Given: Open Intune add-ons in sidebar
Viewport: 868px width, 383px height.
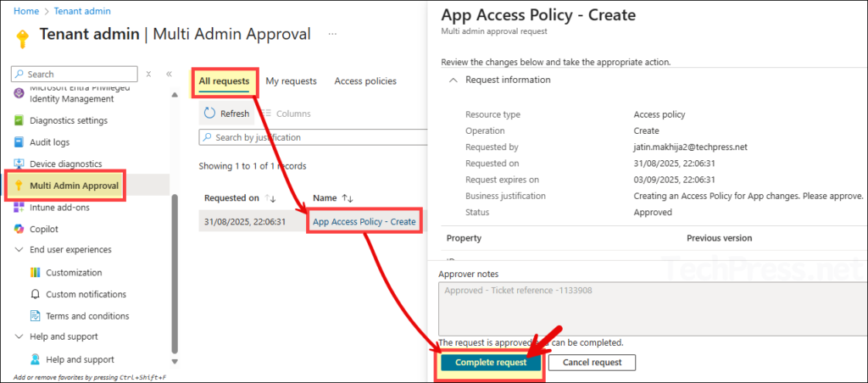Looking at the screenshot, I should coord(60,208).
